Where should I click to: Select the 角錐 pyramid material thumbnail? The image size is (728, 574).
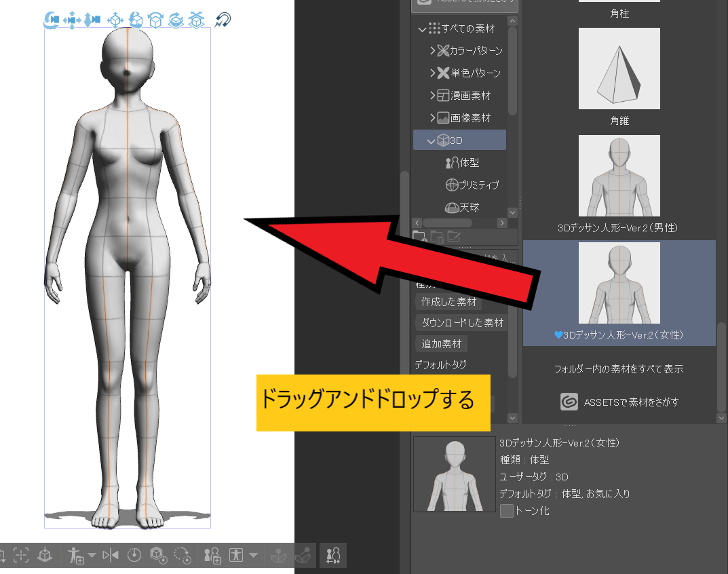coord(618,69)
